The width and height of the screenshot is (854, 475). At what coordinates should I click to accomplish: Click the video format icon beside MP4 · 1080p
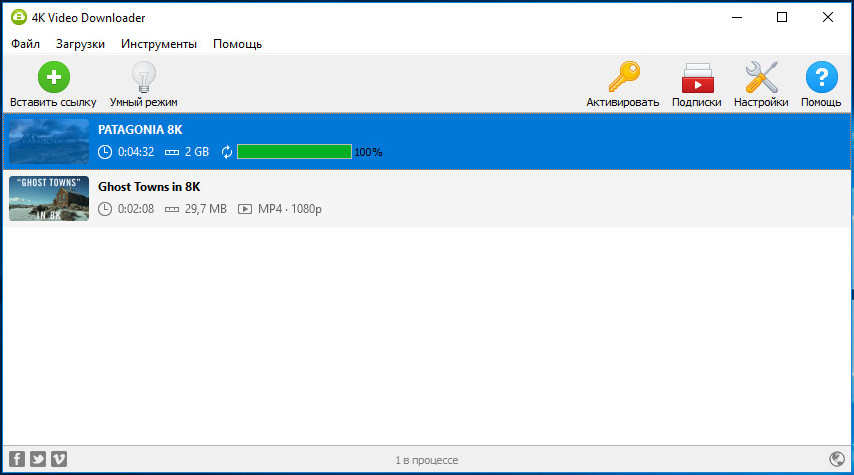click(x=245, y=209)
